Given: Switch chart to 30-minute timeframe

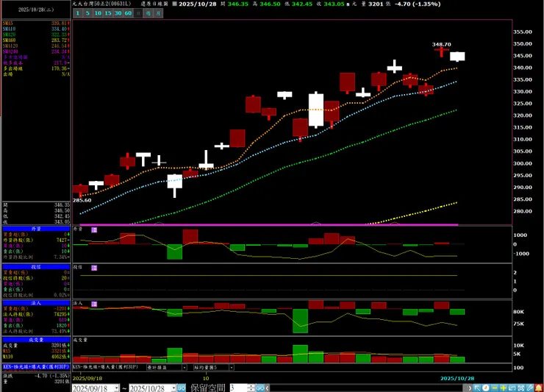Looking at the screenshot, I should [x=118, y=13].
